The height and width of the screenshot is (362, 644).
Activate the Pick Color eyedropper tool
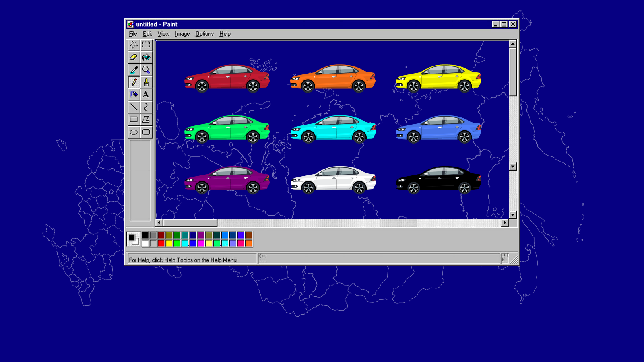tap(134, 70)
